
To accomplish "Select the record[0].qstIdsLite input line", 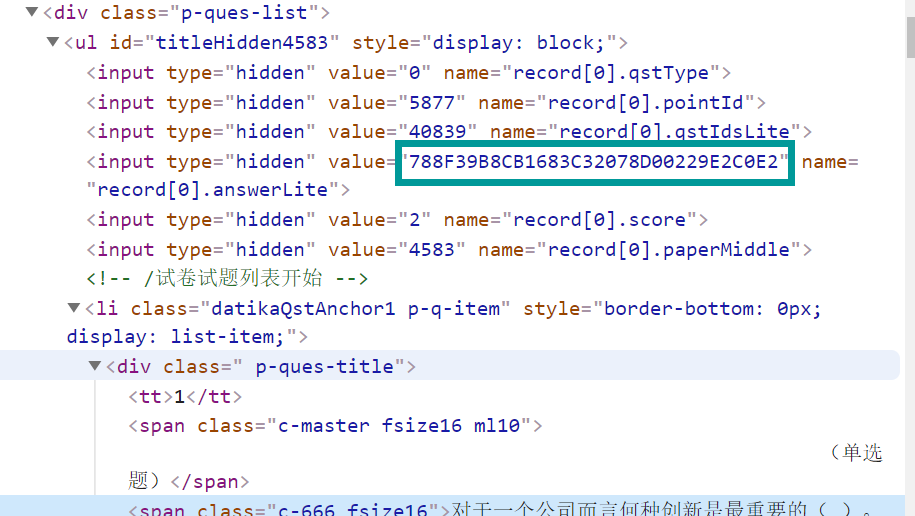I will (449, 132).
